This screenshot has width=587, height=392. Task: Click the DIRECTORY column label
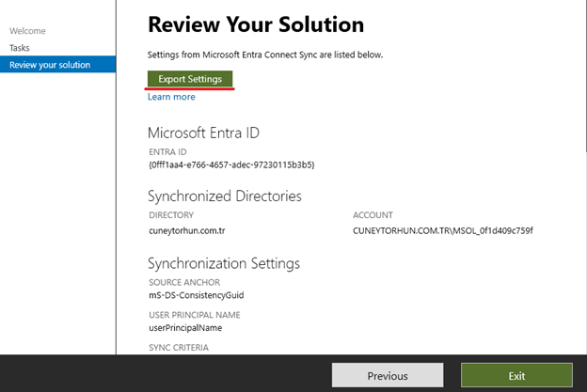pyautogui.click(x=171, y=215)
